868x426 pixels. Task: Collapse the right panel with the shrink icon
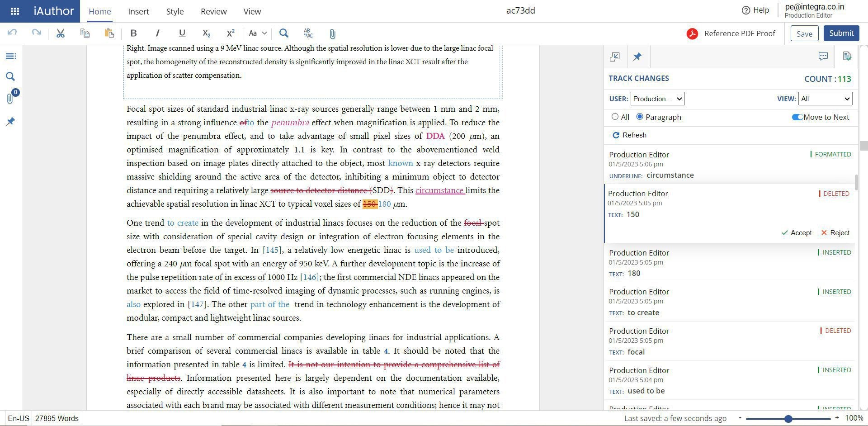(x=615, y=57)
